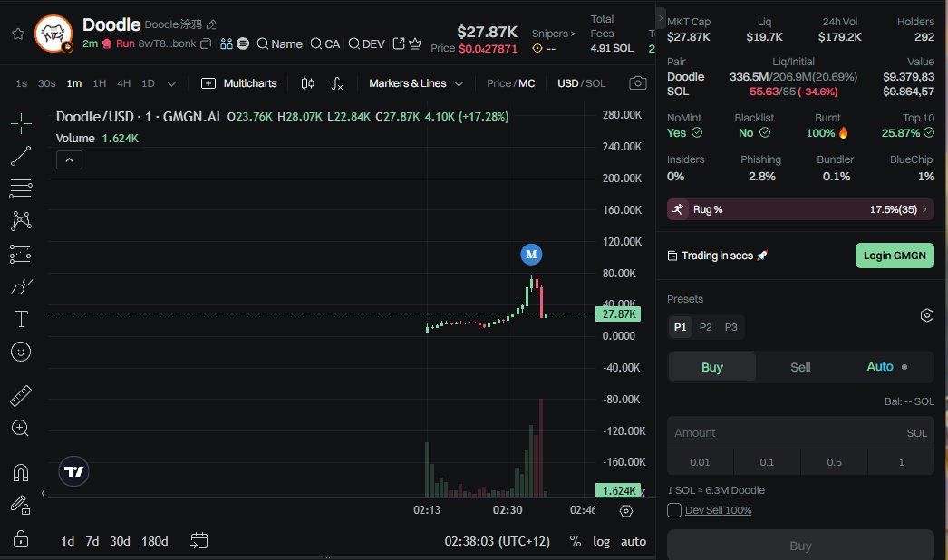The height and width of the screenshot is (560, 948).
Task: Change the candlestick chart type
Action: [308, 83]
